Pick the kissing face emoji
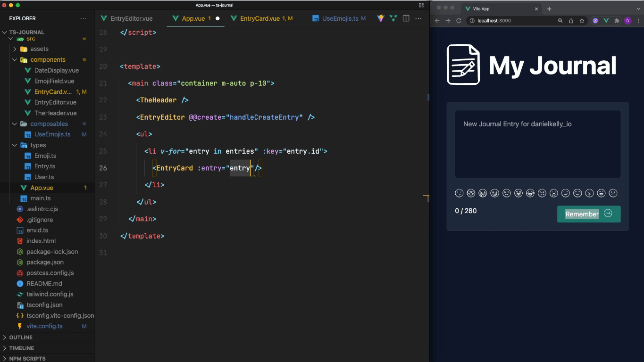This screenshot has height=362, width=644. click(589, 193)
